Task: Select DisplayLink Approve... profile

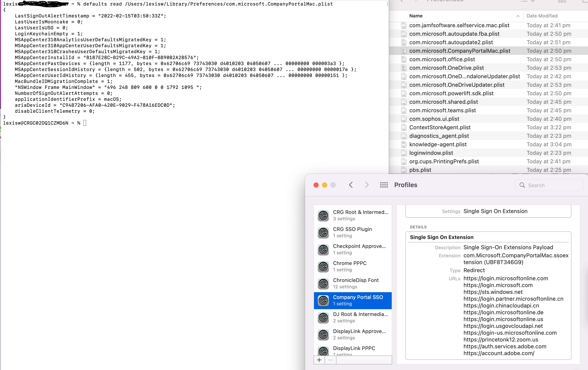Action: (x=353, y=334)
